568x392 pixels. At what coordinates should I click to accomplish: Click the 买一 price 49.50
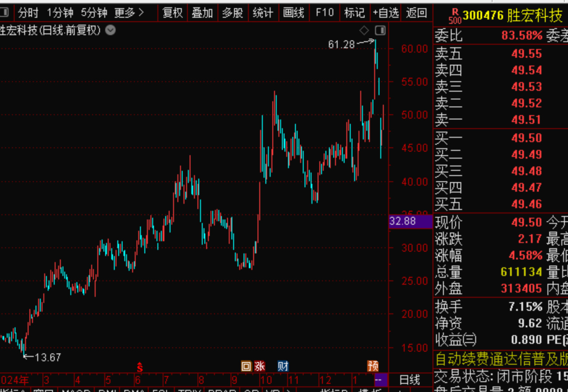tap(526, 138)
